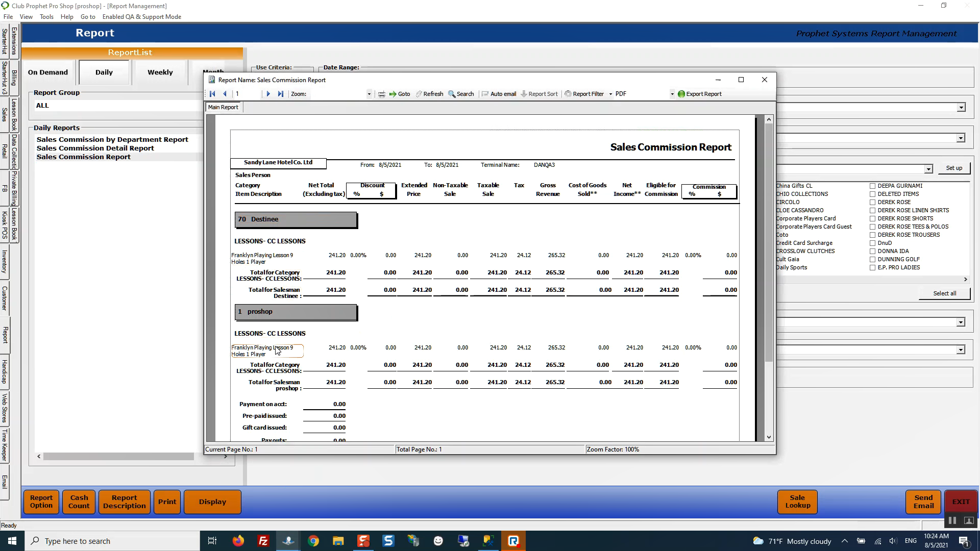Switch to the Weekly report tab
This screenshot has width=980, height=551.
[x=160, y=72]
